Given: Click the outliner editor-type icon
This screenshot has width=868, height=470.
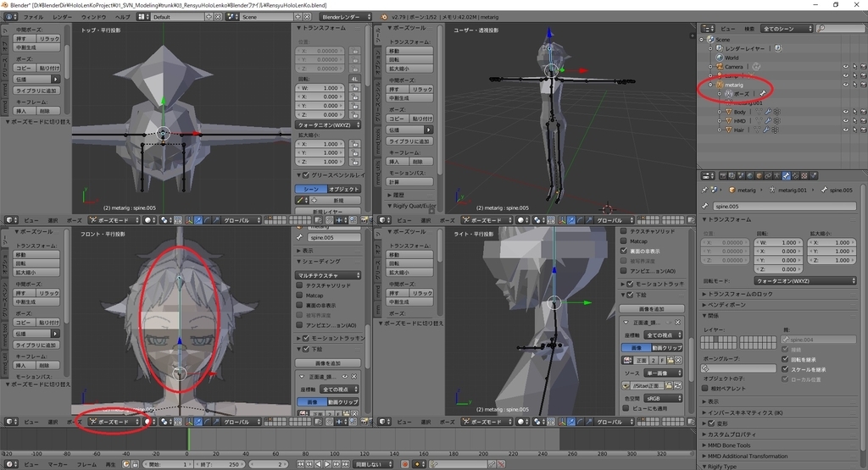Looking at the screenshot, I should point(707,28).
